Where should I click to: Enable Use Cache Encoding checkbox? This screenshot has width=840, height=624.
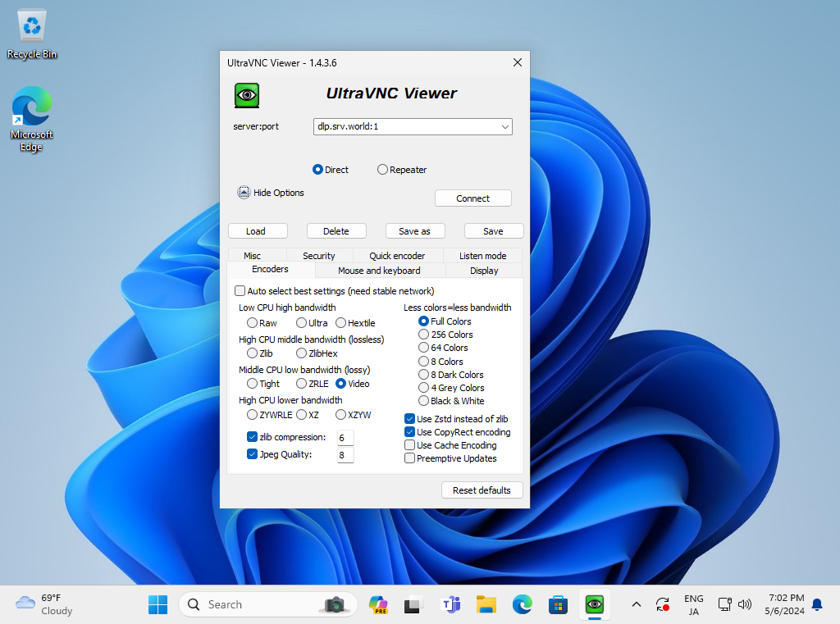point(409,444)
